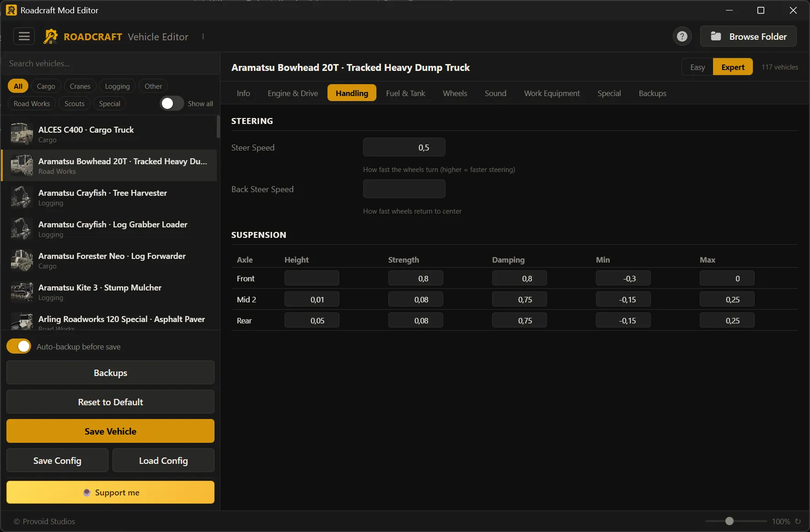Switch to the Wheels tab

tap(455, 93)
